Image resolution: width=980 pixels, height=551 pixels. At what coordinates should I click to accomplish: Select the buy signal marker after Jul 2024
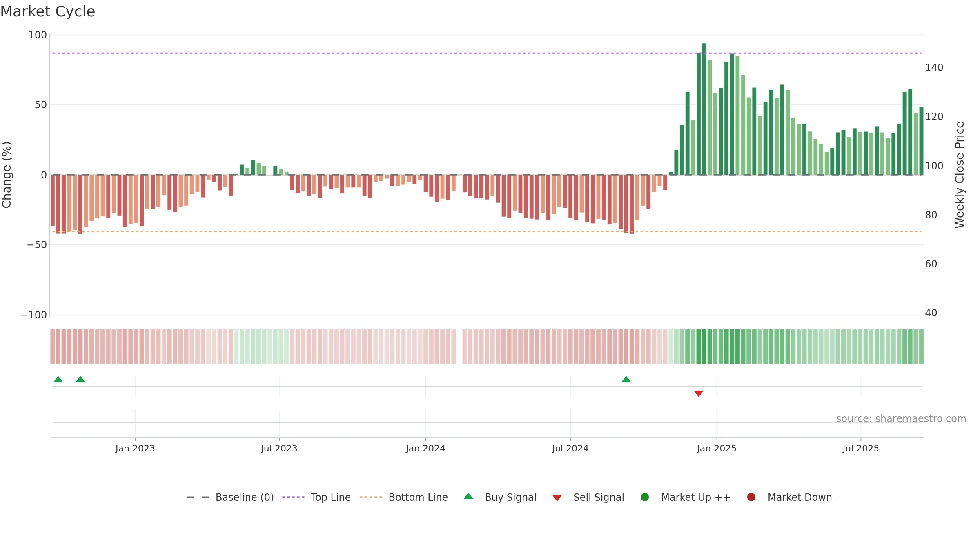[626, 380]
